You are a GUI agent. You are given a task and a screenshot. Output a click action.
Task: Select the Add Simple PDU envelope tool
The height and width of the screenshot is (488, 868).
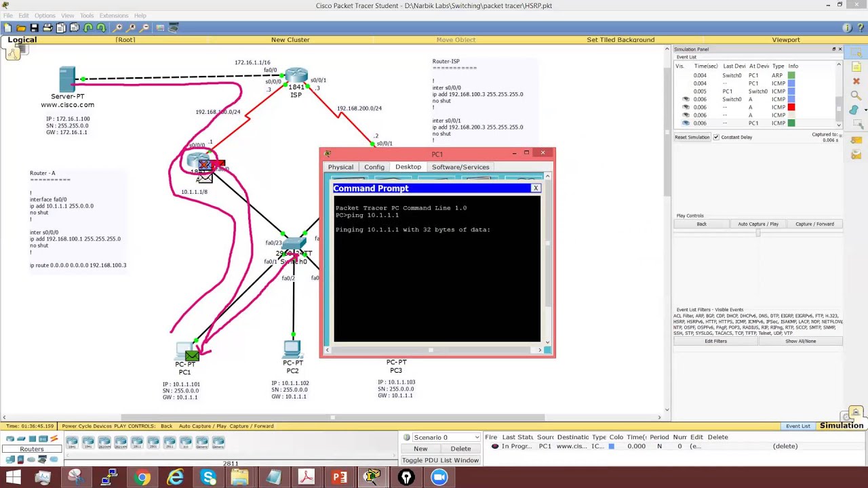tap(856, 140)
